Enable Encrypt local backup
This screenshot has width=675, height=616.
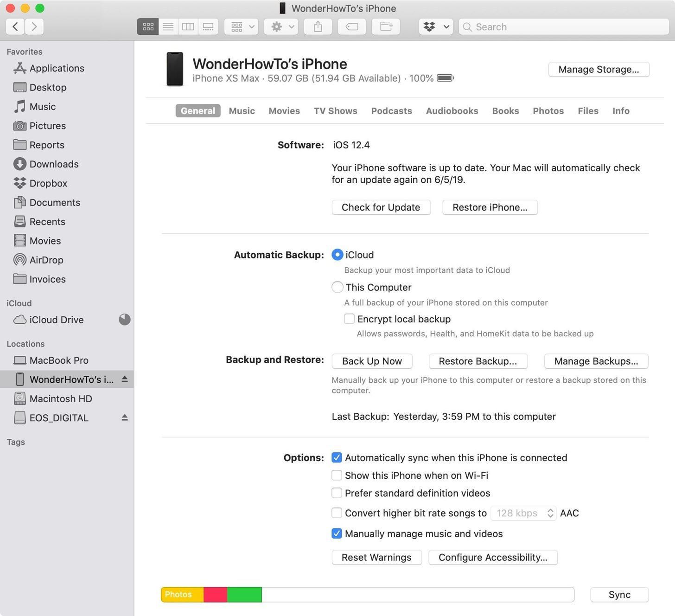click(x=349, y=319)
